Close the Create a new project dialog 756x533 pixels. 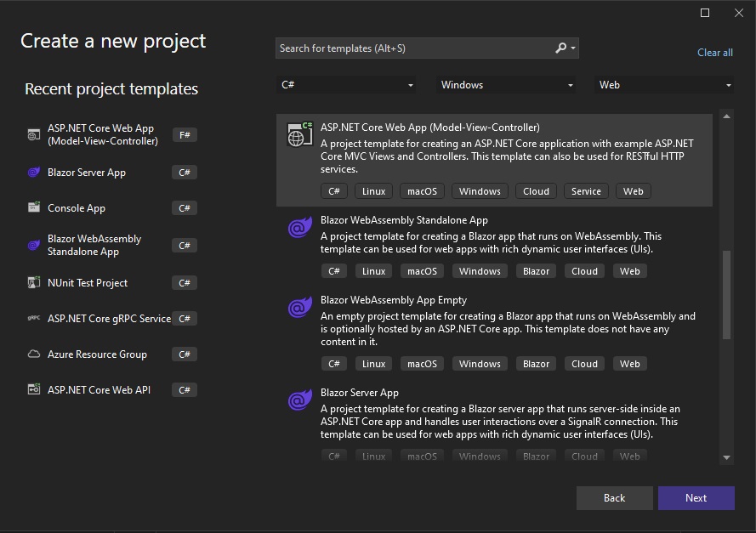(739, 13)
